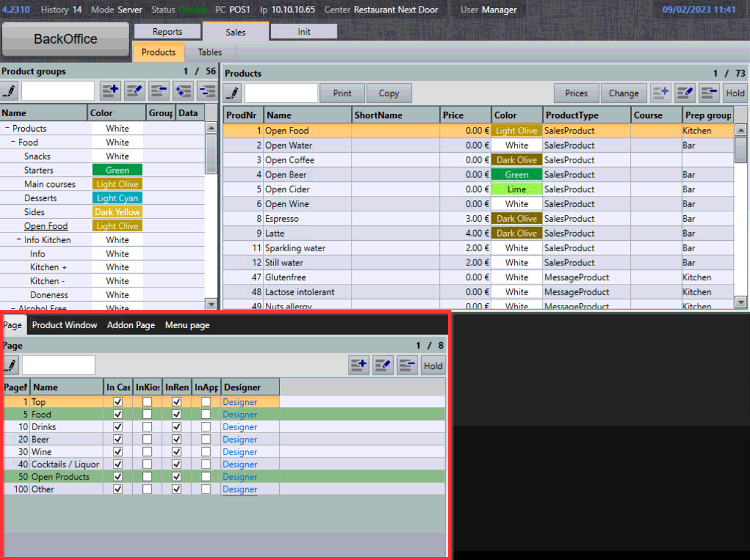Select the pencil icon beside the Page filter field
The image size is (750, 560).
pyautogui.click(x=10, y=365)
